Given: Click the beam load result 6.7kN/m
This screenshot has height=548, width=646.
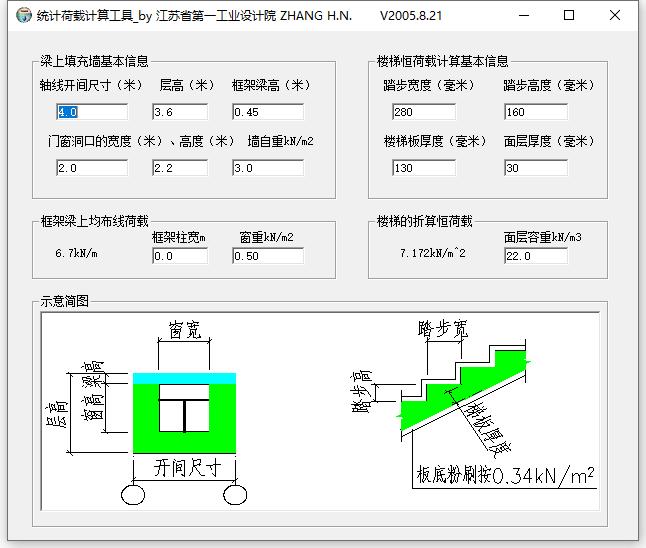Looking at the screenshot, I should point(77,253).
